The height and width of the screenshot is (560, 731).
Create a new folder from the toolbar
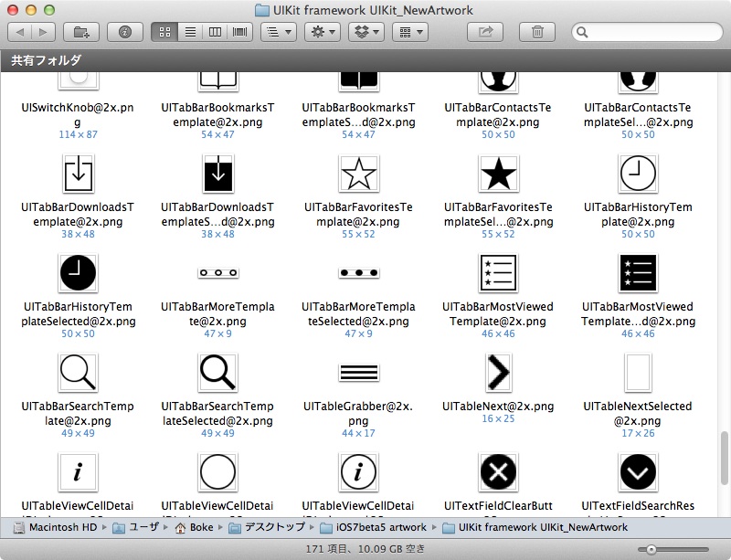click(81, 32)
